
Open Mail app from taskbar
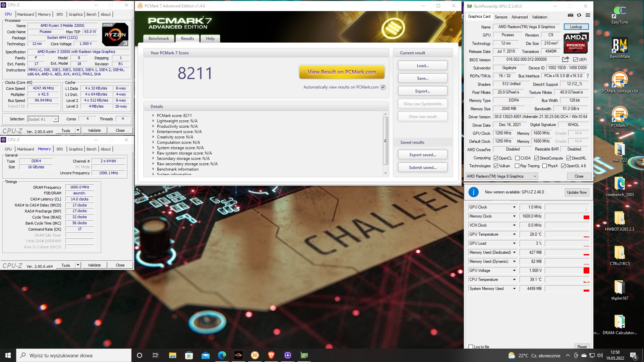pos(205,355)
